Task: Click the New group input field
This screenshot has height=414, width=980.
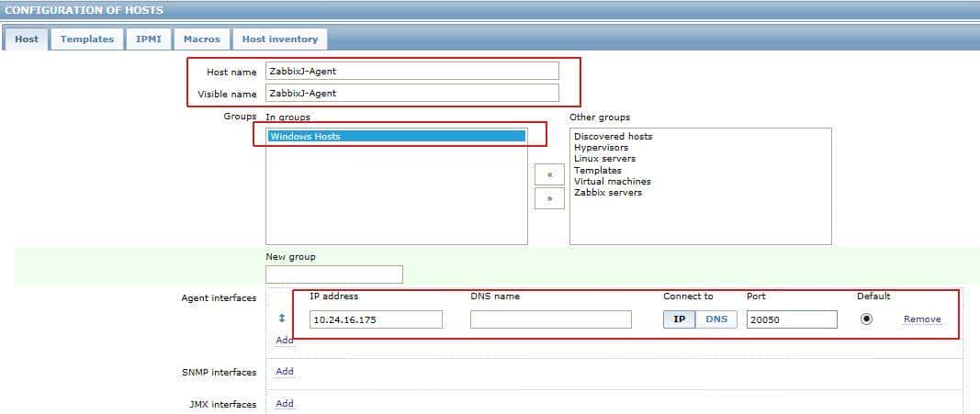Action: coord(334,274)
